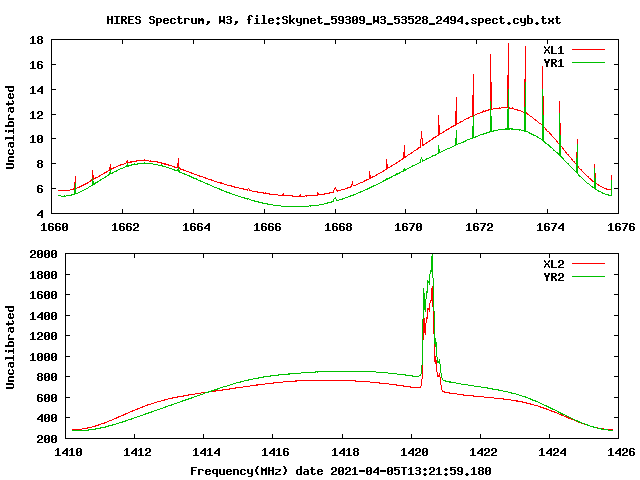This screenshot has width=640, height=480.
Task: Click the 1674 x-axis tick label
Action: 551,227
